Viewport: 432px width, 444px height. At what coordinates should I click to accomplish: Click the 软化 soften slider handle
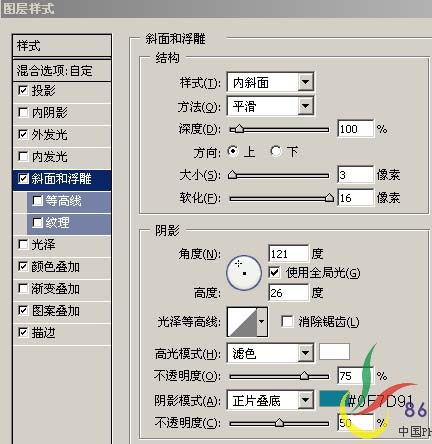(x=329, y=198)
